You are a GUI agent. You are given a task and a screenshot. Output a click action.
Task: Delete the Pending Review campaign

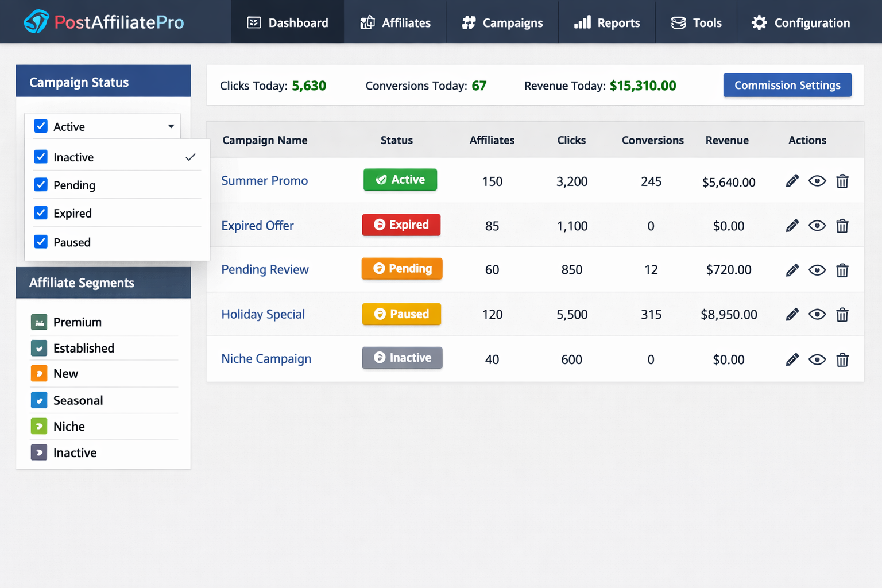coord(842,270)
